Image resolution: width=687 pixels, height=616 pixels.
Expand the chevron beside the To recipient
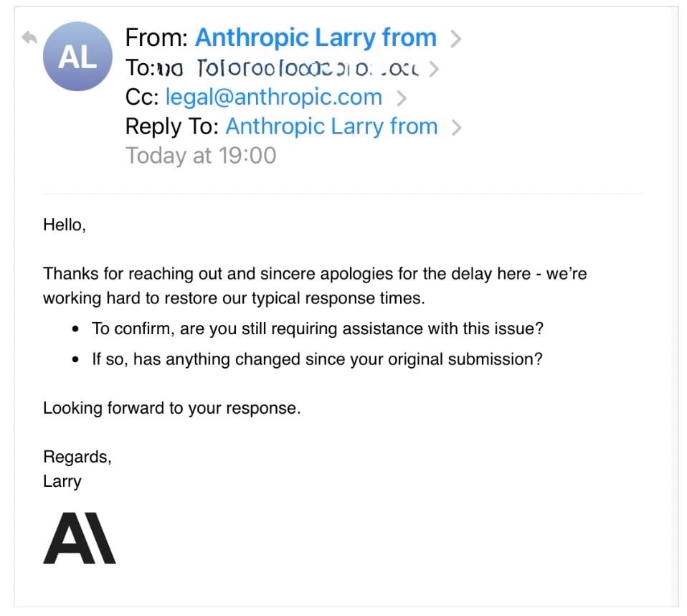[434, 69]
